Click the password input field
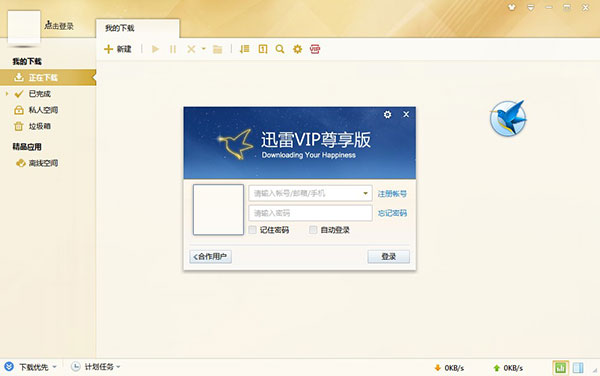Screen dimensions: 600x376 [x=310, y=213]
